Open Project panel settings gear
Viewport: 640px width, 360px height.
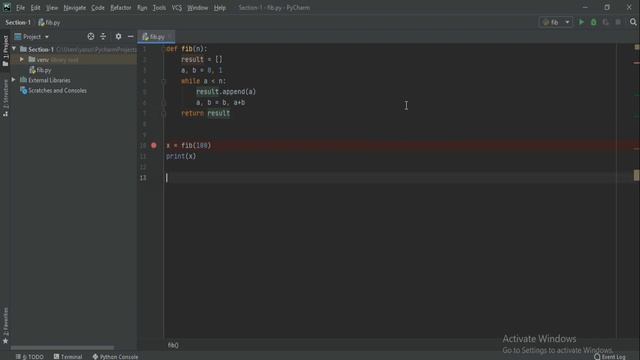118,37
